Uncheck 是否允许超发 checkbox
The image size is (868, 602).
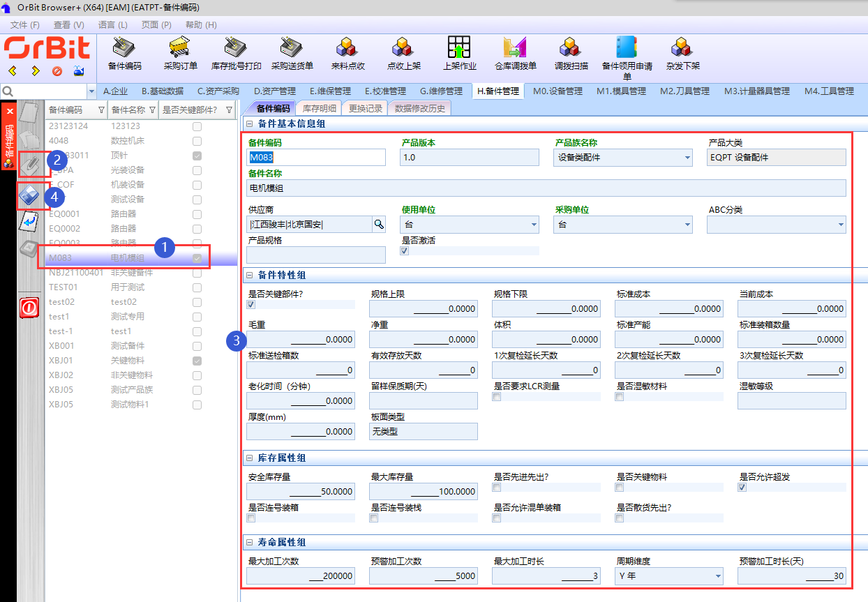point(742,488)
